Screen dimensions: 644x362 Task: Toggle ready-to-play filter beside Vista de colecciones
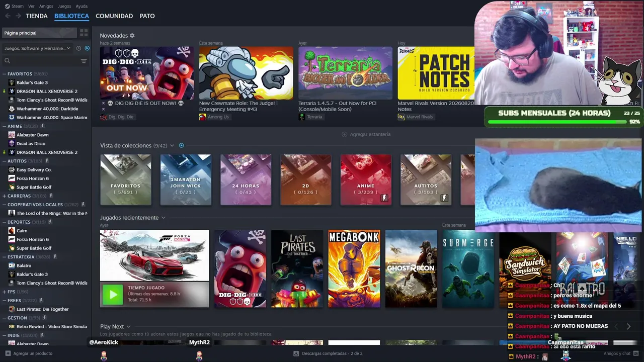(x=182, y=146)
